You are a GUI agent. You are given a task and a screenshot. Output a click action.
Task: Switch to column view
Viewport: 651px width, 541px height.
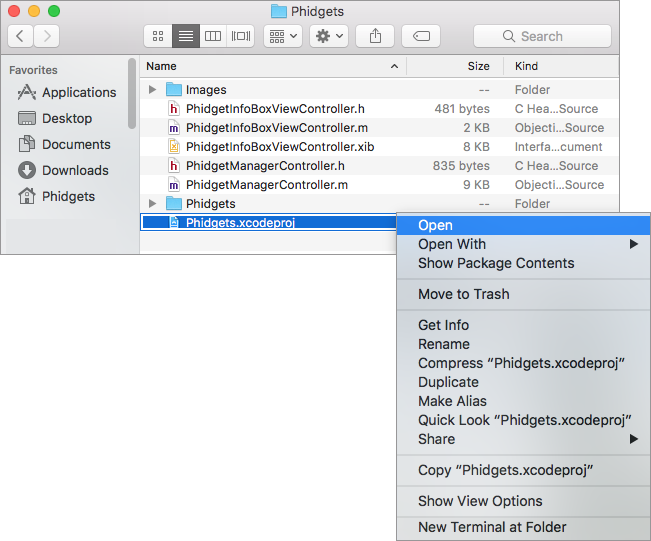[213, 36]
